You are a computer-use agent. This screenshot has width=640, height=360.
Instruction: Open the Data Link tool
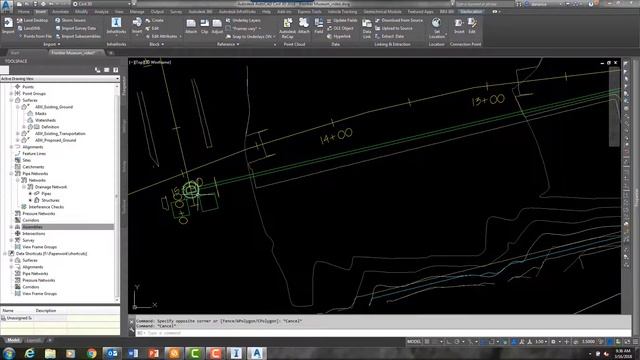[367, 28]
